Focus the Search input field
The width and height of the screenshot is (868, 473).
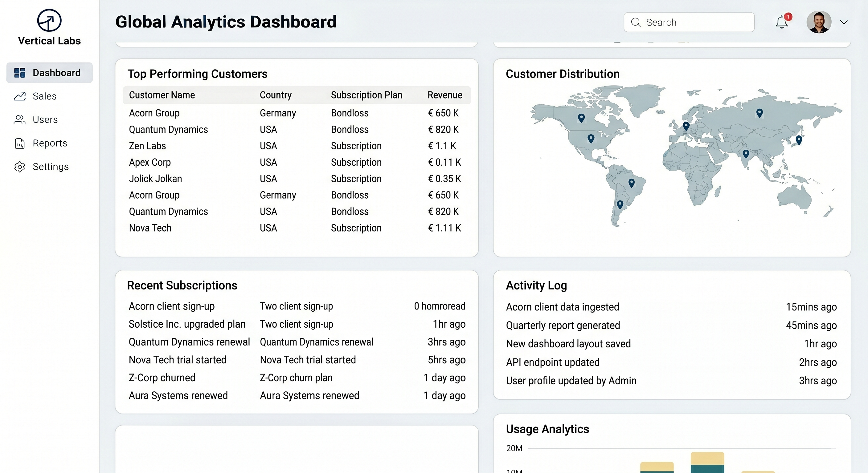(694, 22)
